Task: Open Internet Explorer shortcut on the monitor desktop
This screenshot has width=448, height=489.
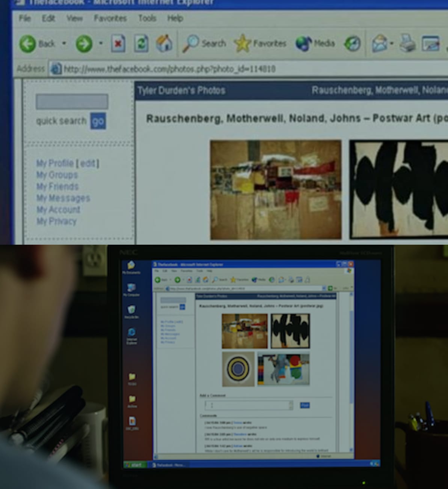Action: coord(131,332)
